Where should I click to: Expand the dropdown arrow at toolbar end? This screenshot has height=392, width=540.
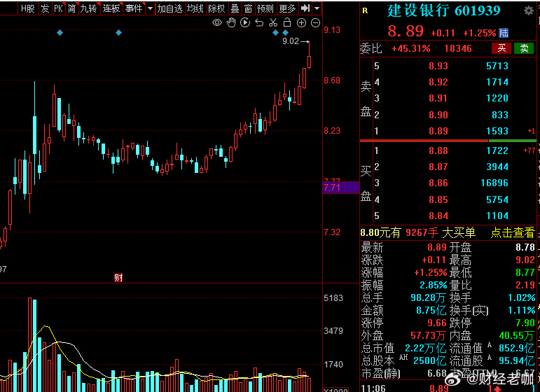click(x=317, y=8)
